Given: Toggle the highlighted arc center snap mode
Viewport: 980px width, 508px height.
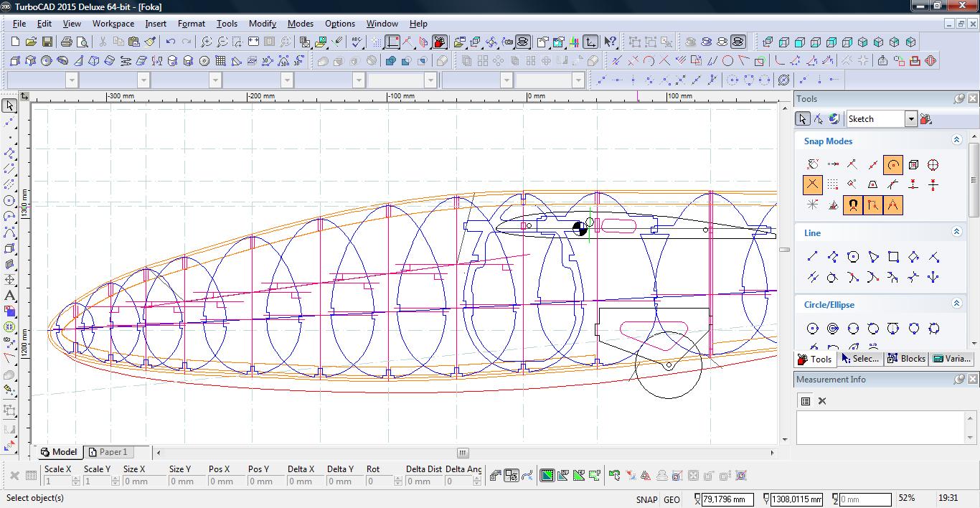Looking at the screenshot, I should 892,165.
